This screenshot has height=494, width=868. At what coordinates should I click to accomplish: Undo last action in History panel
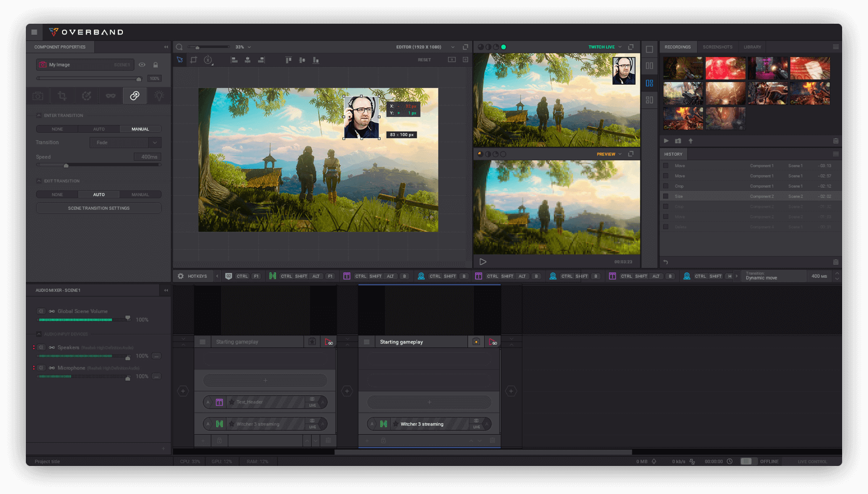pos(666,262)
